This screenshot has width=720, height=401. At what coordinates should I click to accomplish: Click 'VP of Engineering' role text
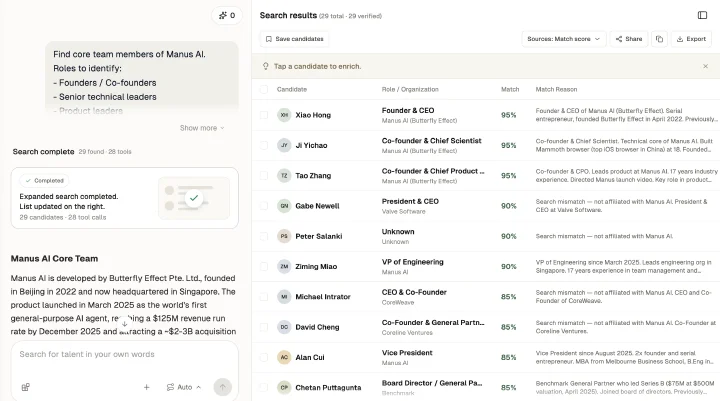[x=412, y=262]
